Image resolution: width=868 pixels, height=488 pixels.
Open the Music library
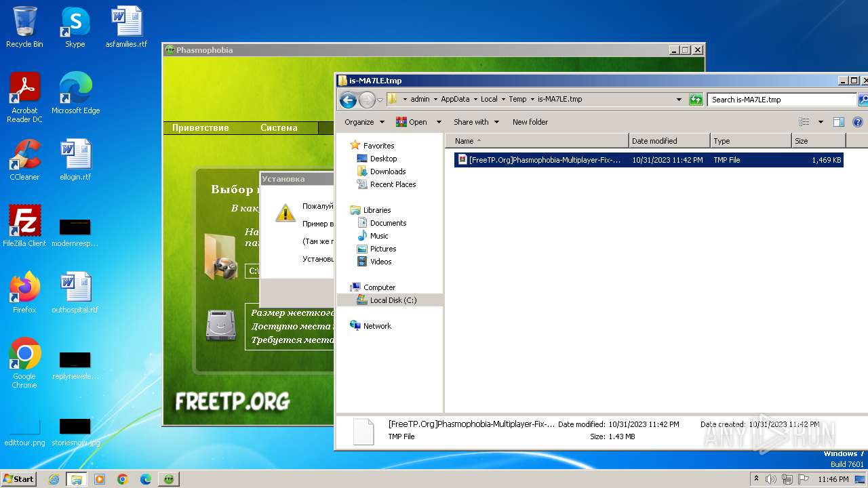pos(379,236)
